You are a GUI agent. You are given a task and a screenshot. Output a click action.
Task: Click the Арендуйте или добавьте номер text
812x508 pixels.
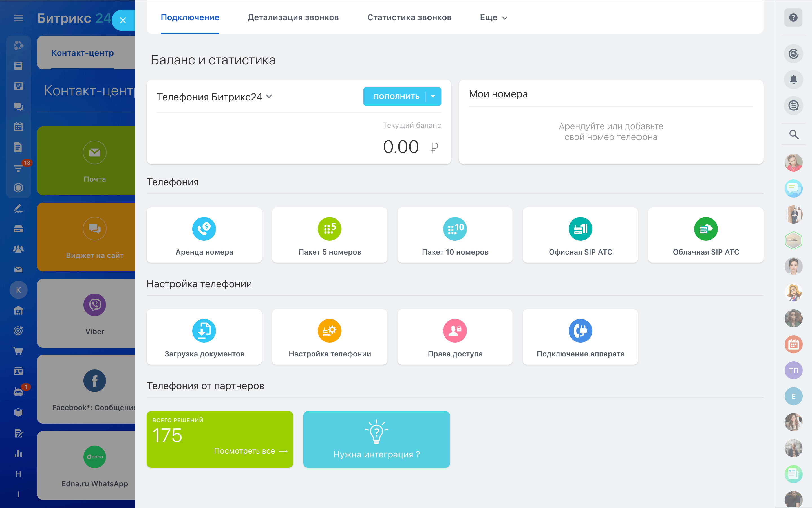tap(611, 132)
